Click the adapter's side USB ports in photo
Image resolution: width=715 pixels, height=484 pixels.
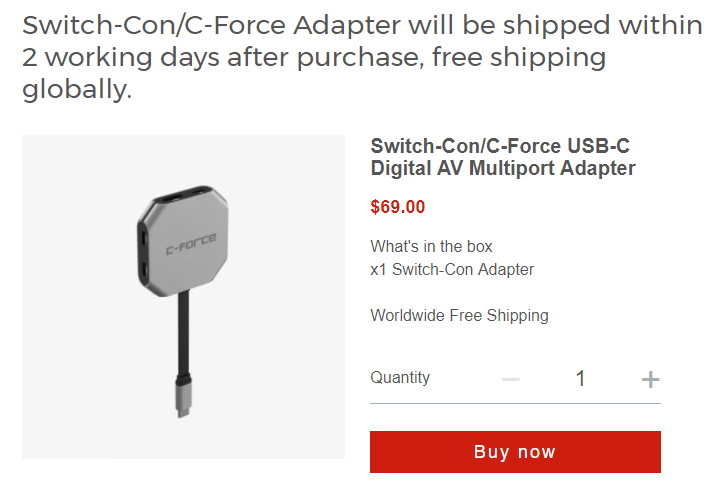pos(144,253)
